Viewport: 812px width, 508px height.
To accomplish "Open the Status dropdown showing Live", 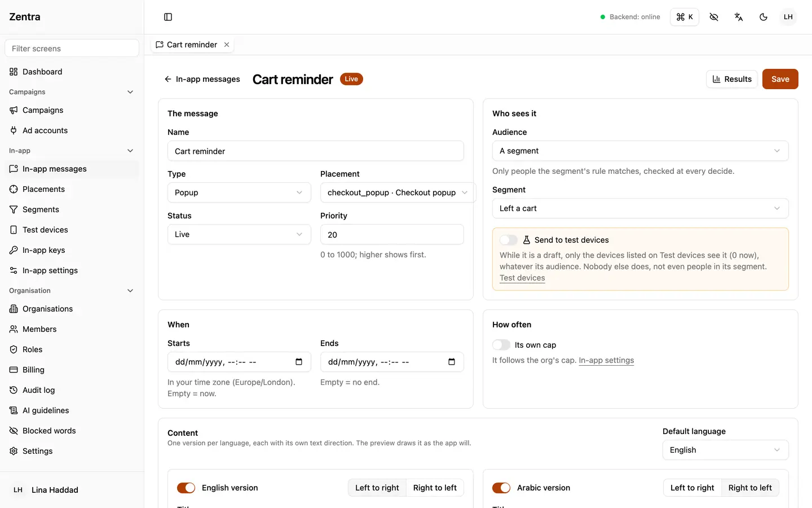I will [239, 234].
